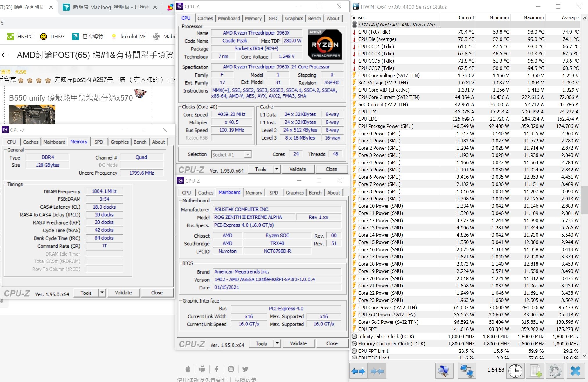Click DRAM Frequency 1804.1 MHz value
This screenshot has width=588, height=382.
pos(104,191)
